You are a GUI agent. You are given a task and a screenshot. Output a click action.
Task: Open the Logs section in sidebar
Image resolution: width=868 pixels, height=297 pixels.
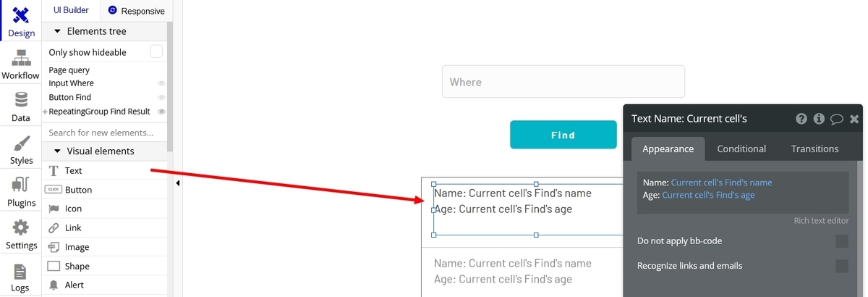pos(20,277)
